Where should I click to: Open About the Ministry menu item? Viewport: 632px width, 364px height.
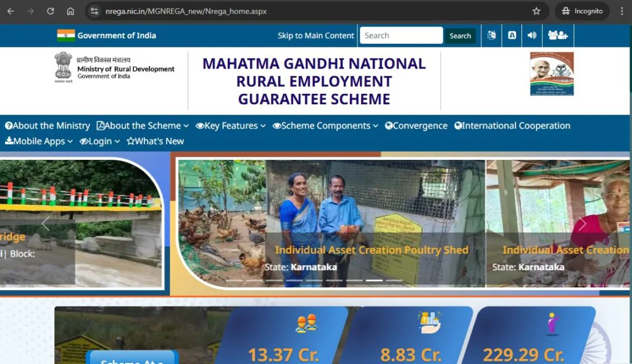(x=47, y=126)
